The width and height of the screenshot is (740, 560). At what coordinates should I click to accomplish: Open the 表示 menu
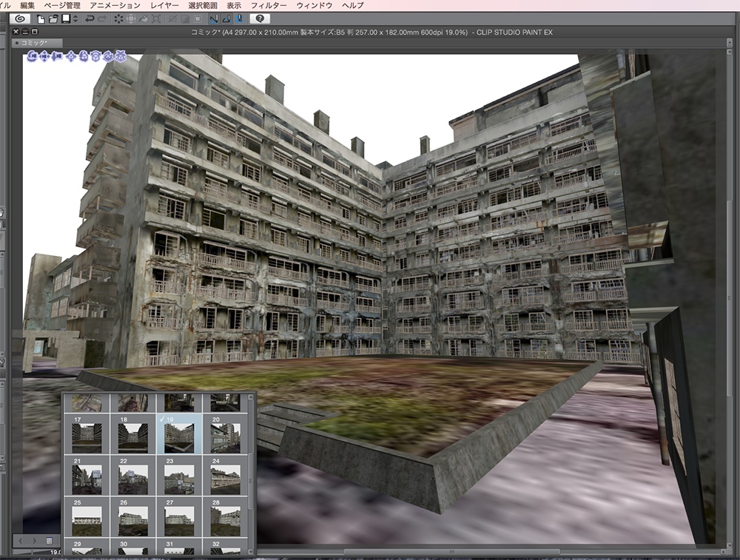234,5
